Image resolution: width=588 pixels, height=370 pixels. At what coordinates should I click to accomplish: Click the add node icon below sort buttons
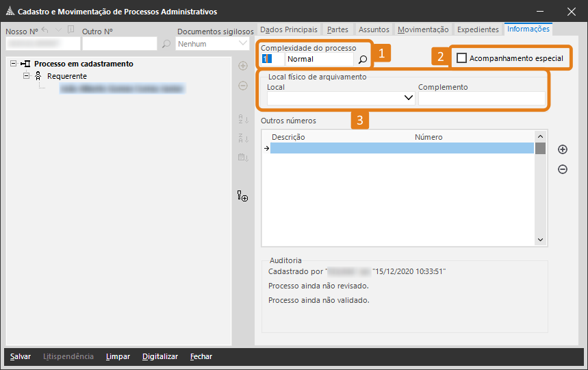[242, 197]
